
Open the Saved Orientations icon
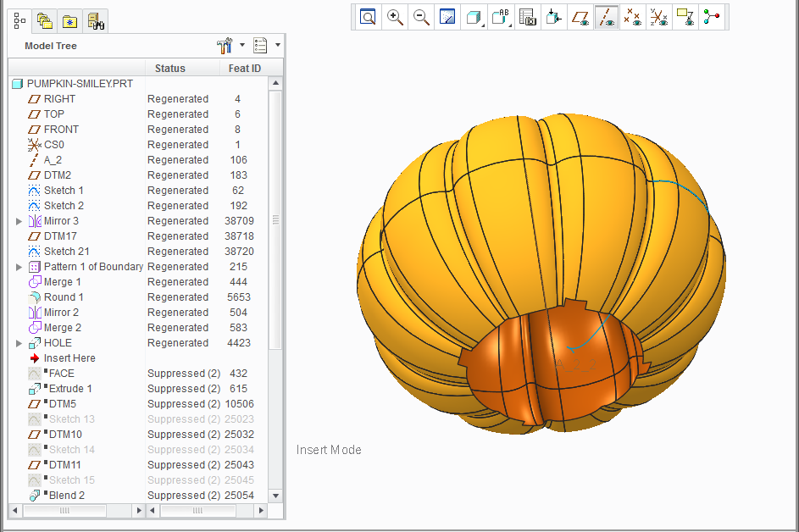501,17
